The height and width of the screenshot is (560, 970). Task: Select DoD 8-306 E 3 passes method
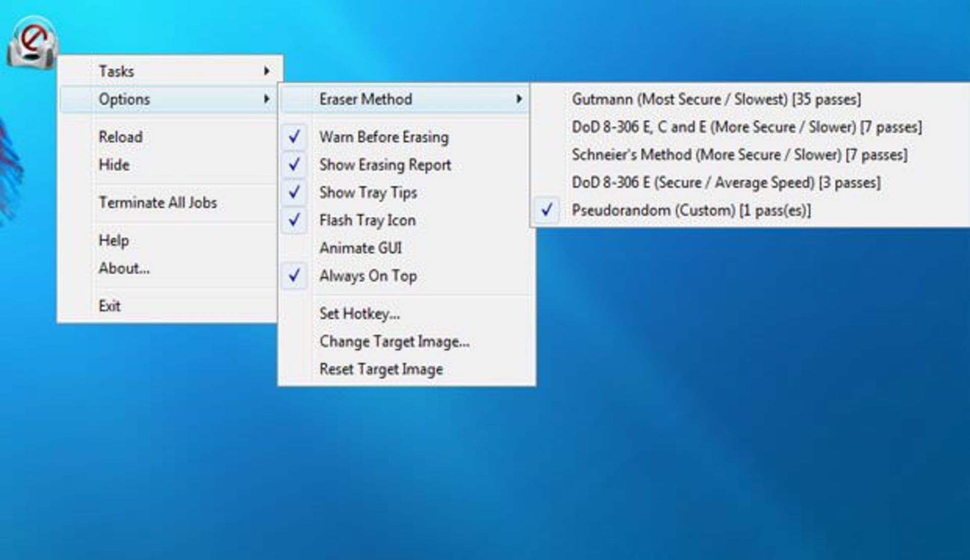(725, 182)
